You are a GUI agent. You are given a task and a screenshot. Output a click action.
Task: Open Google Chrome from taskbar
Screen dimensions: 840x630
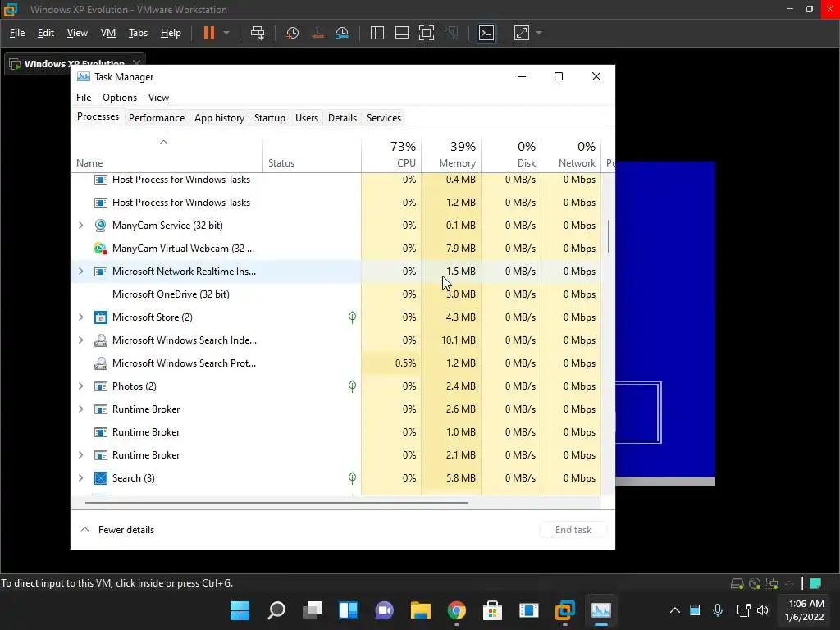(456, 610)
